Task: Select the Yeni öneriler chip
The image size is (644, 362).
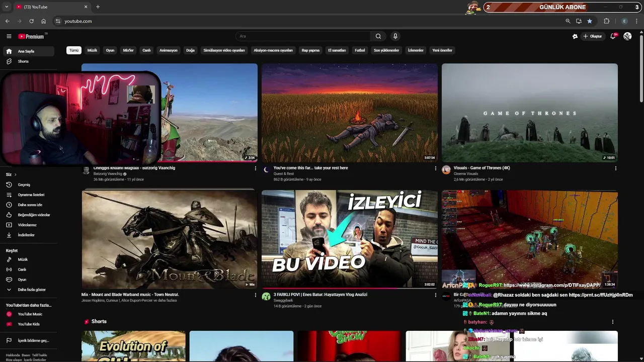Action: 442,50
